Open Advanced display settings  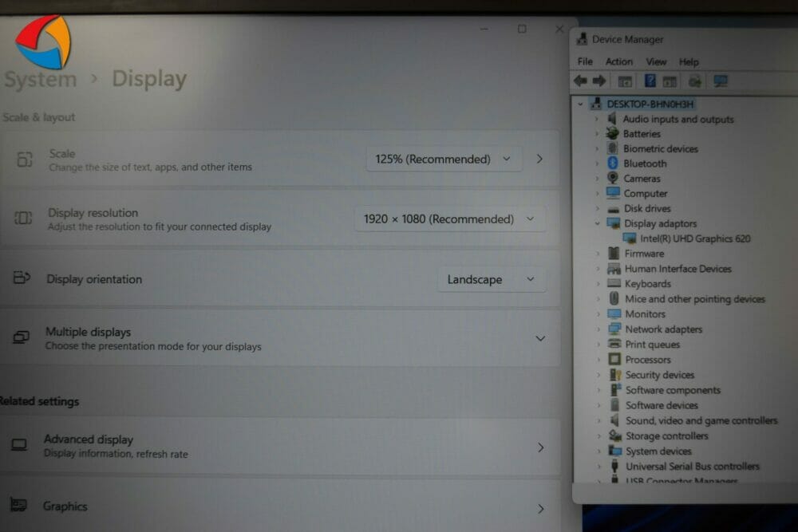point(279,447)
